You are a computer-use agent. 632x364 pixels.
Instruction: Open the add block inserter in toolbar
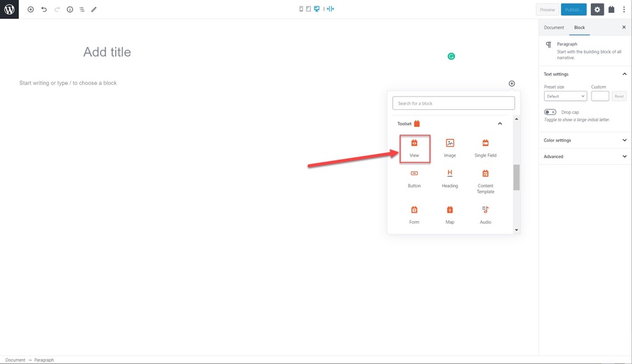click(30, 9)
